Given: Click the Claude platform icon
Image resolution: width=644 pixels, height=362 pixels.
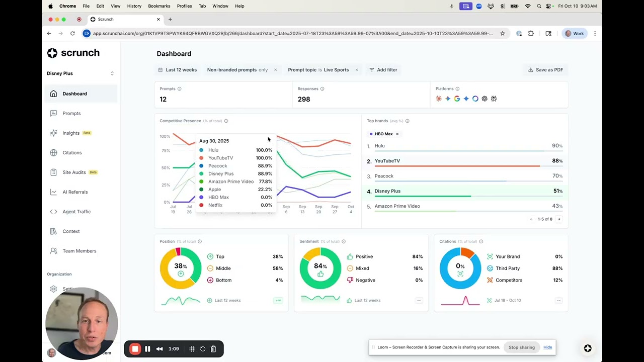Looking at the screenshot, I should (x=439, y=99).
